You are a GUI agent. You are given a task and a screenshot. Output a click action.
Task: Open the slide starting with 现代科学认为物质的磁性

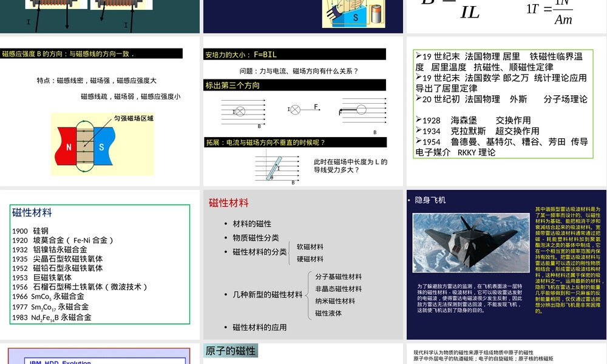click(x=506, y=354)
